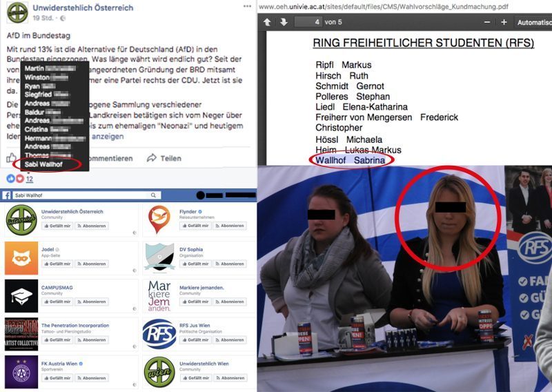Open the post options three-dot menu
Viewport: 552px width, 392px height.
tap(247, 6)
